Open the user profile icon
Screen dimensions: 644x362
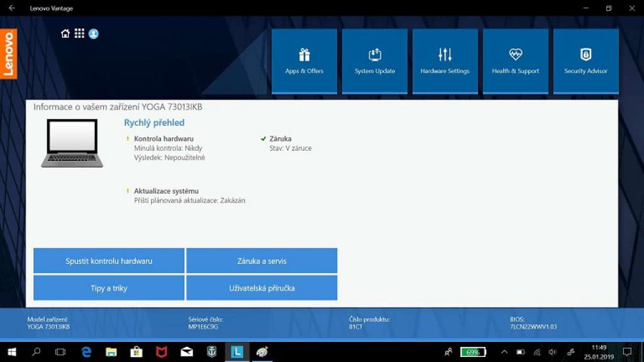pos(94,34)
